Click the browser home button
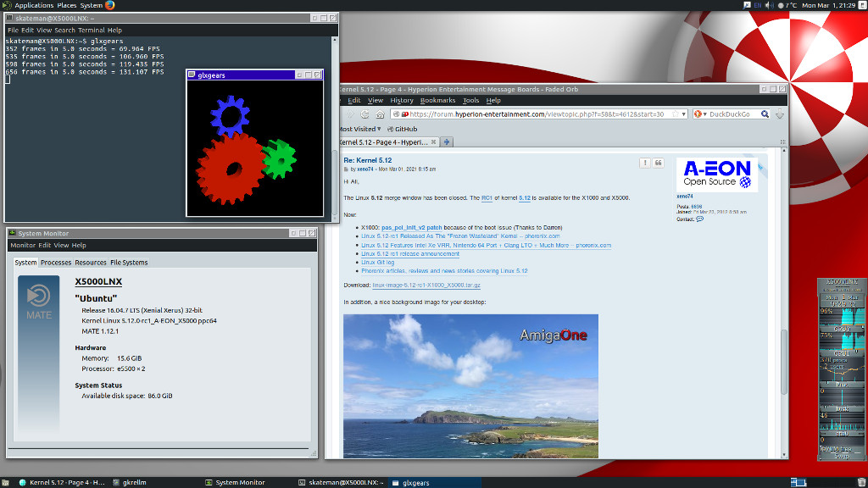Image resolution: width=868 pixels, height=488 pixels. 380,114
